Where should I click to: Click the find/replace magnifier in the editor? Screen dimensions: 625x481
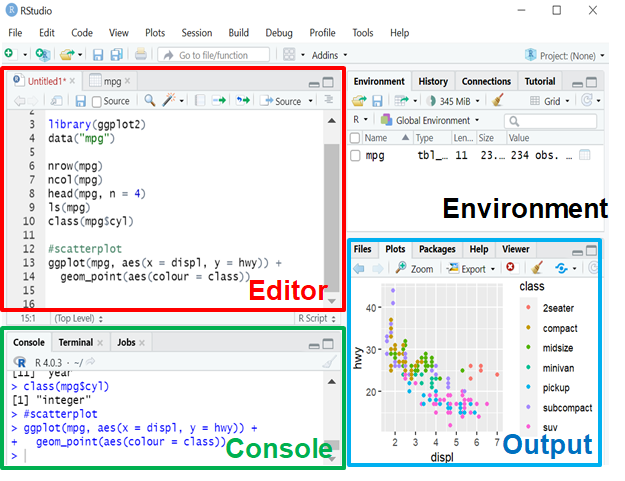[x=149, y=101]
